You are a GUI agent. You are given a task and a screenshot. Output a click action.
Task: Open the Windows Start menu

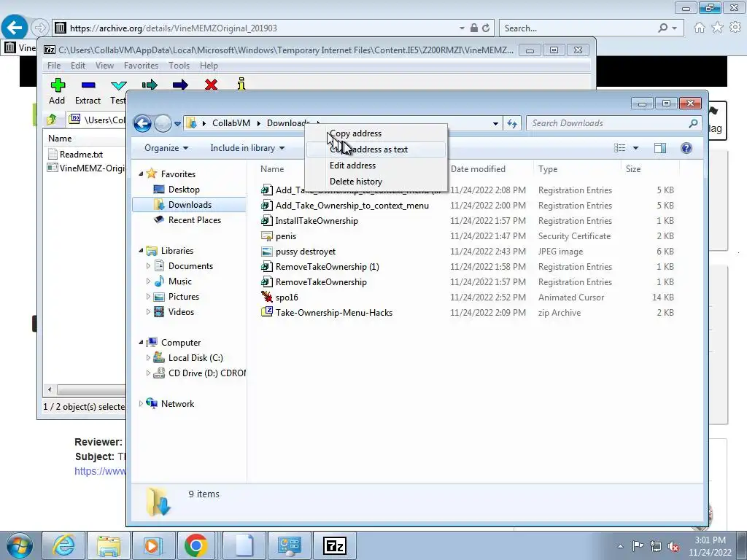(x=20, y=545)
